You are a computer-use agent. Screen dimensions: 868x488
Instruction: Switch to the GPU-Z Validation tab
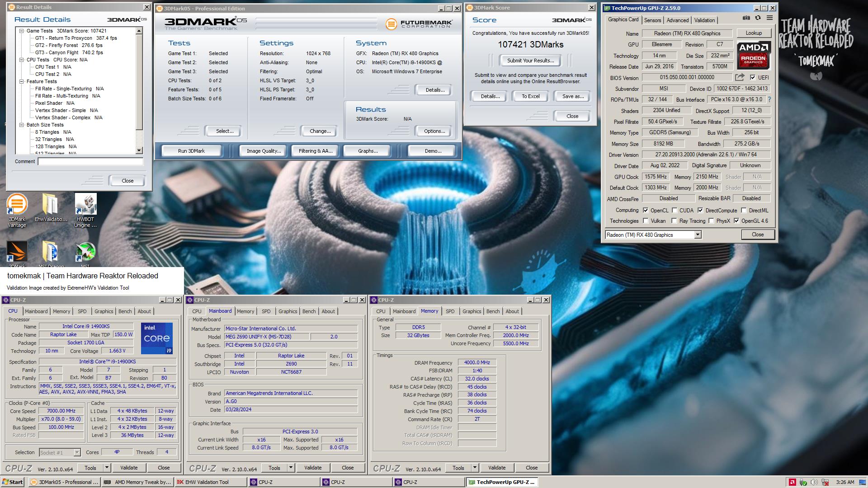coord(704,20)
